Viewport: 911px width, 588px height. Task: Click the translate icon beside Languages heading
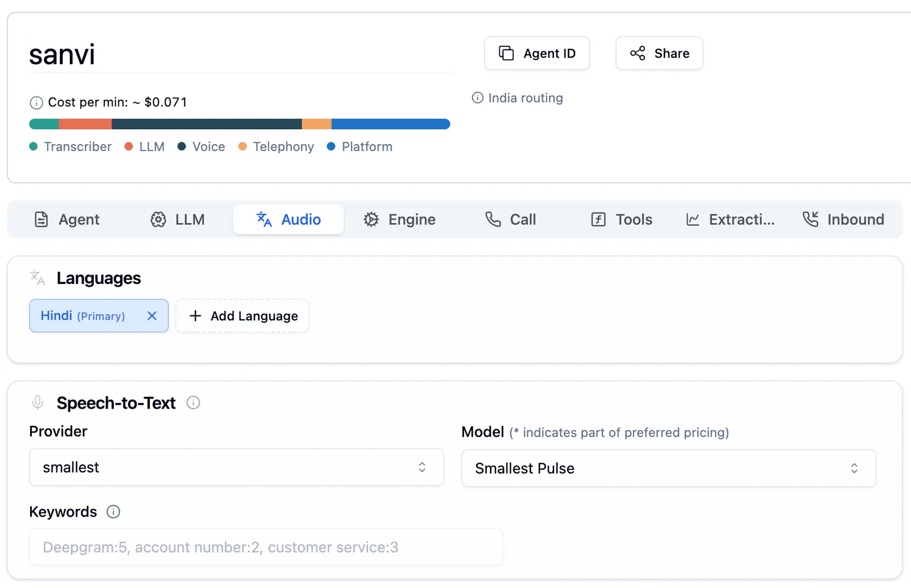[x=38, y=278]
